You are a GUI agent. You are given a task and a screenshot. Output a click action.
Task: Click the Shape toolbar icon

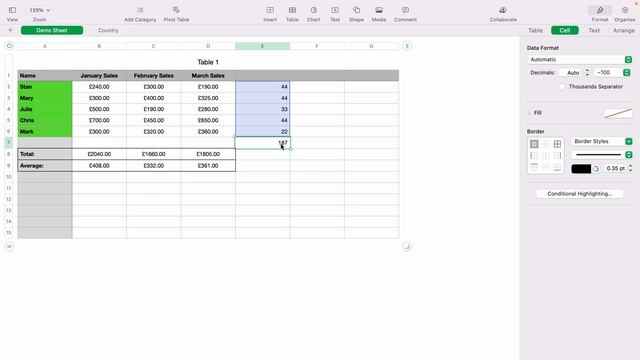pyautogui.click(x=356, y=10)
